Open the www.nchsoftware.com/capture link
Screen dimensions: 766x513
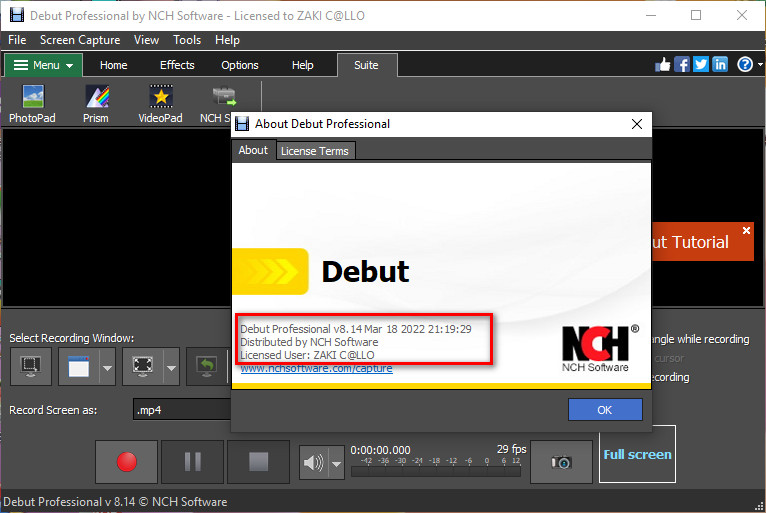click(316, 368)
